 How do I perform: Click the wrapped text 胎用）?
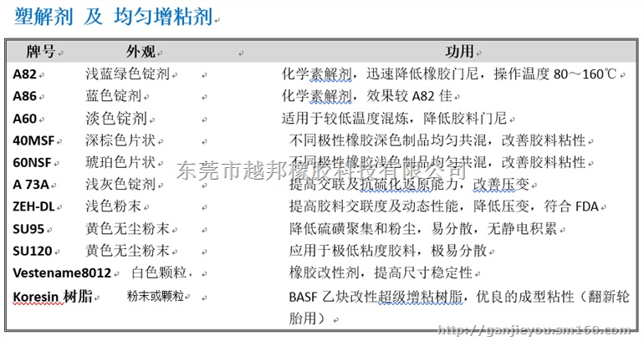tap(308, 318)
